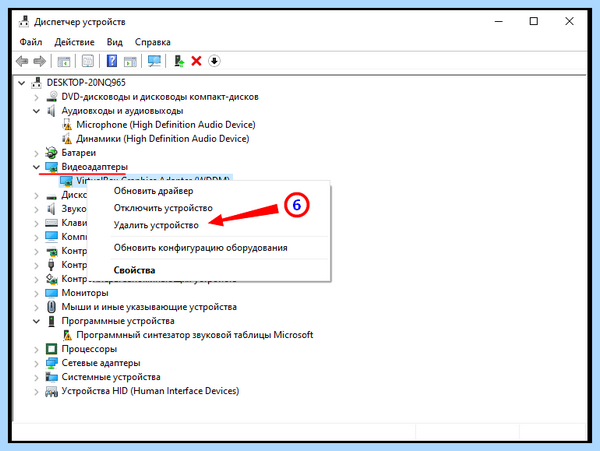Expand the Мониторы category

coord(36,294)
